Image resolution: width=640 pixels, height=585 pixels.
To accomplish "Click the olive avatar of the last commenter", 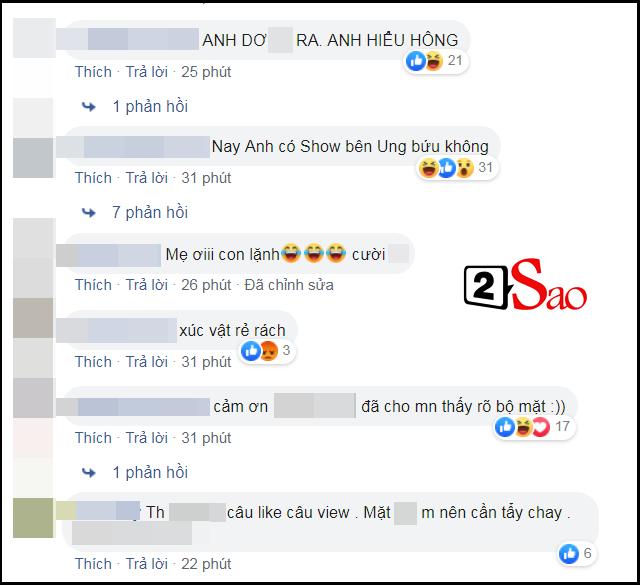I will [x=33, y=518].
